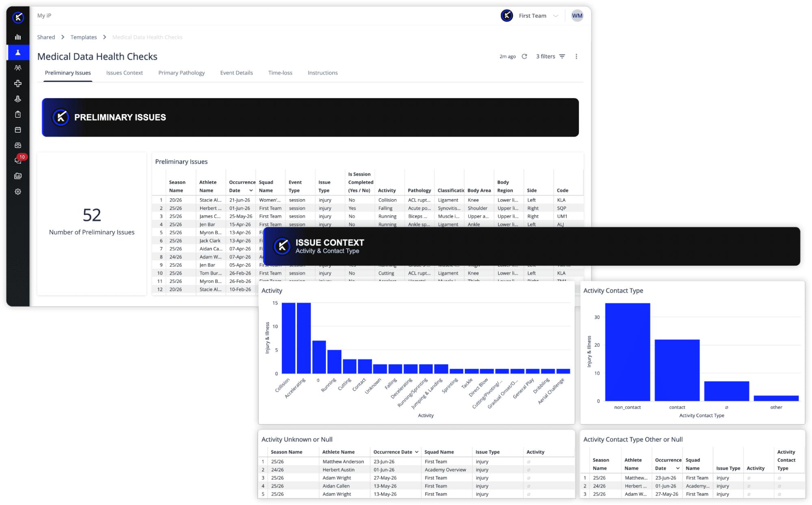812x505 pixels.
Task: Open the Time-loss tab
Action: pos(280,73)
